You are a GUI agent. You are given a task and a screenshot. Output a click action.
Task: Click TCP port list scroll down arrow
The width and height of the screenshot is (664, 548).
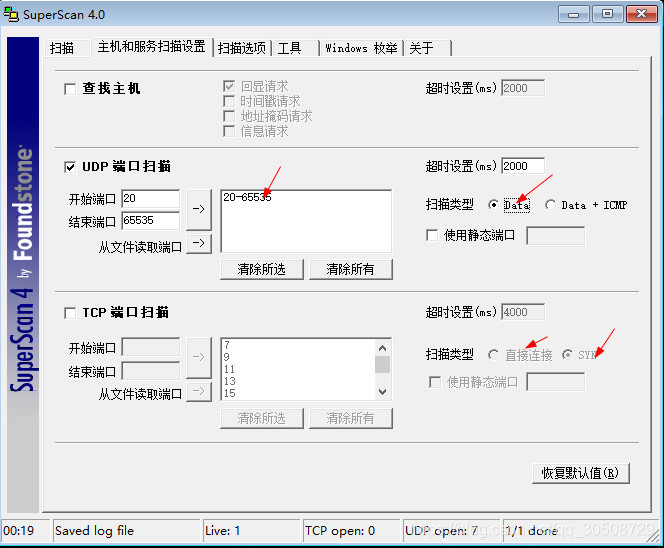coord(382,392)
